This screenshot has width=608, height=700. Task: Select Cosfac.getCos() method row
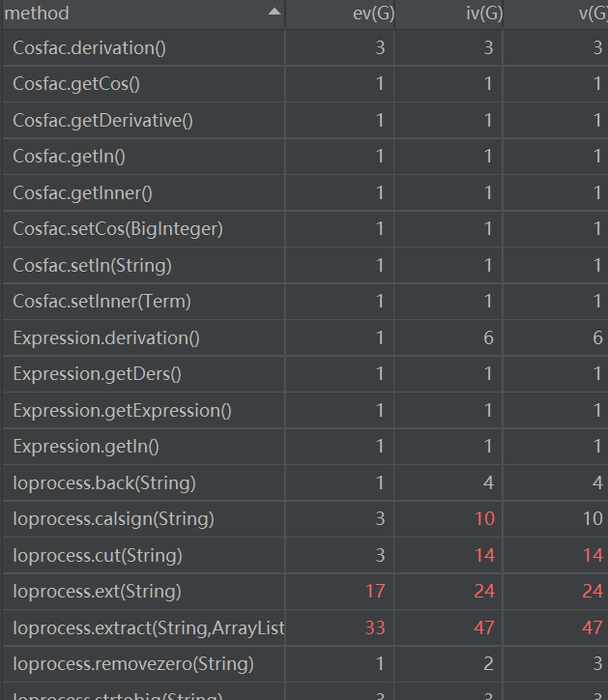76,83
